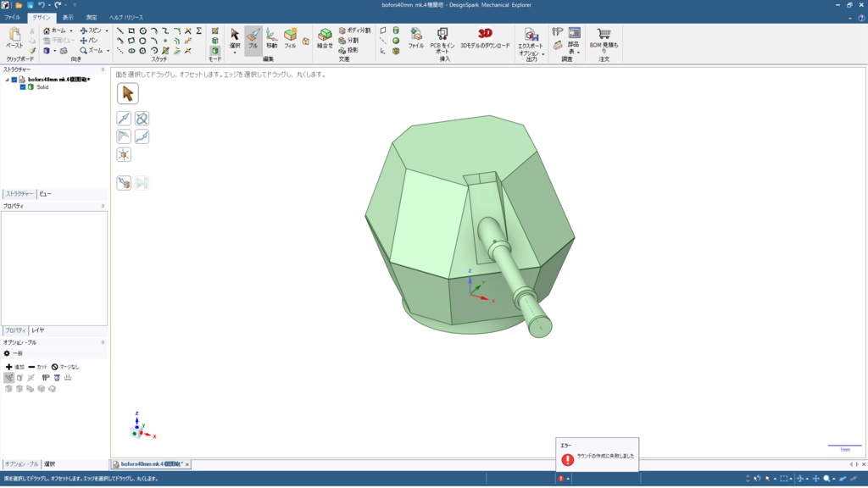
Task: Switch to the ビュー panel tab
Action: (45, 194)
